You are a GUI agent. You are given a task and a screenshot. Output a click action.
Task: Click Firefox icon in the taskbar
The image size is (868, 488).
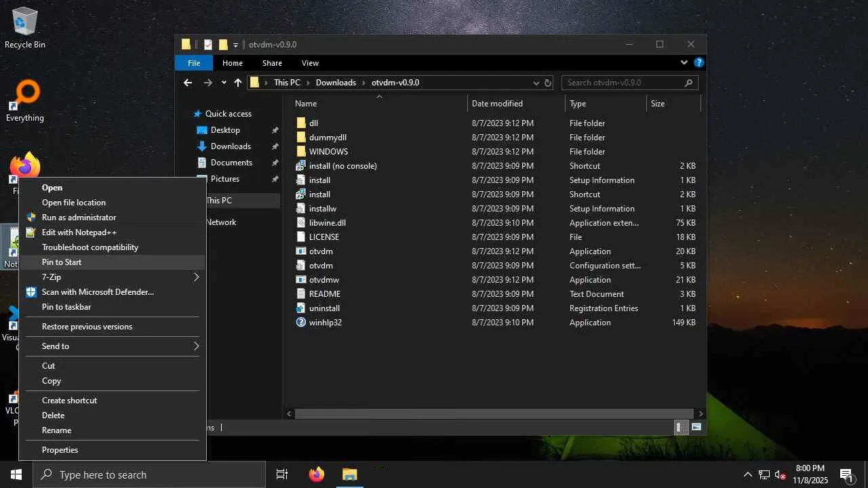click(x=316, y=474)
